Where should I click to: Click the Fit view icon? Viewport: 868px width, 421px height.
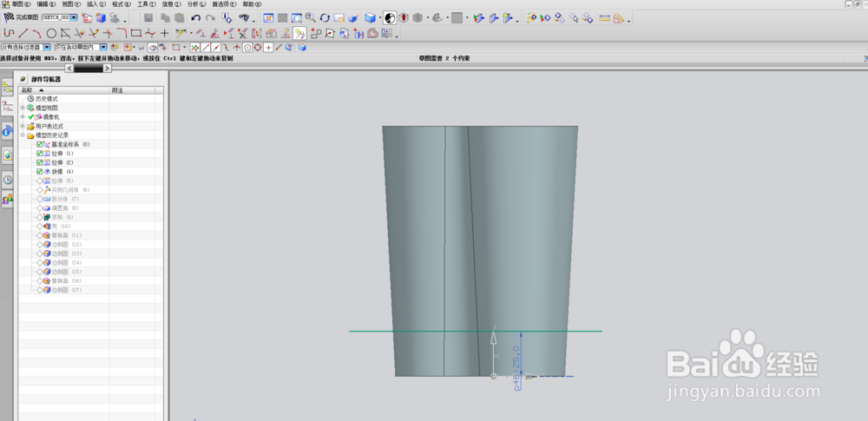coord(268,17)
